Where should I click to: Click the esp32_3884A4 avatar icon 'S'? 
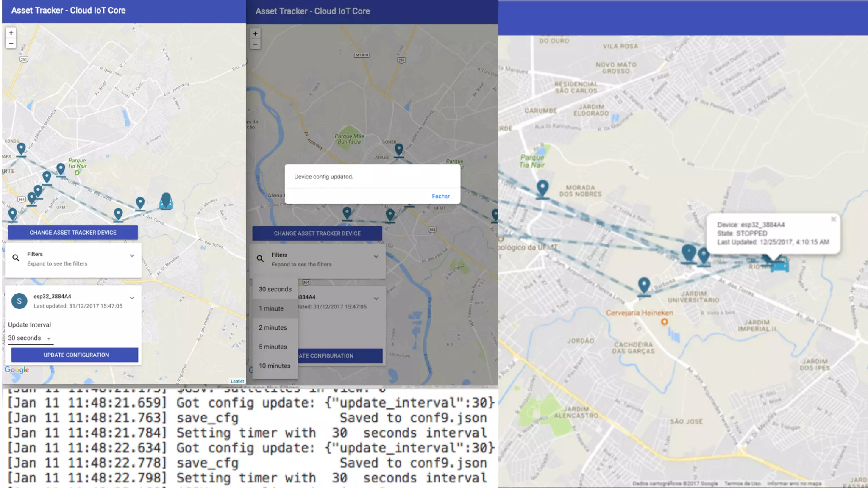point(19,301)
